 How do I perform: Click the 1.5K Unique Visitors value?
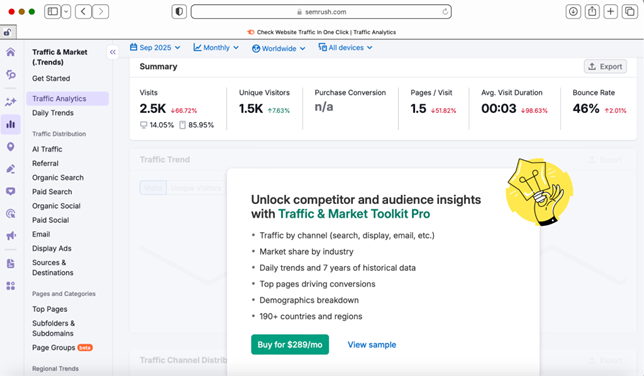click(251, 108)
